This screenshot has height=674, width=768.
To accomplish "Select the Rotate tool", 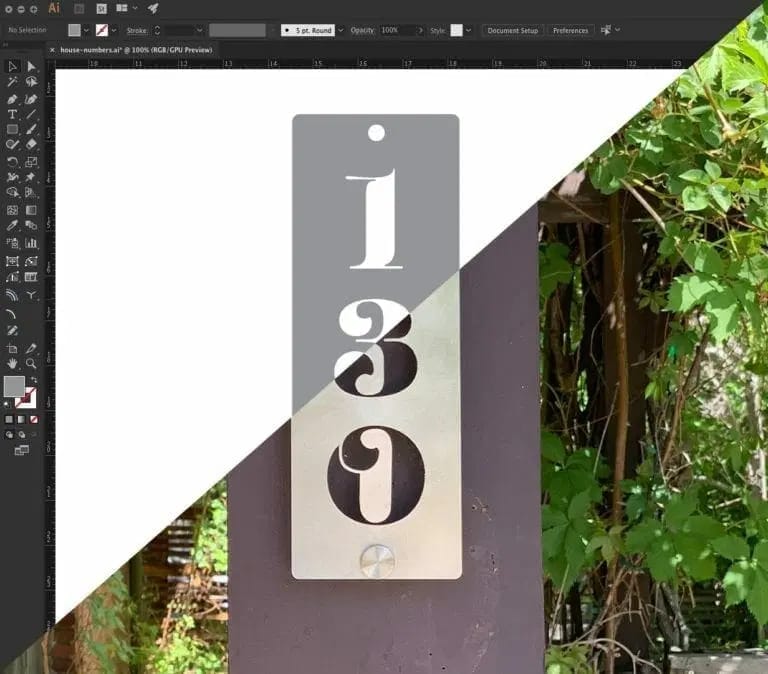I will coord(12,162).
